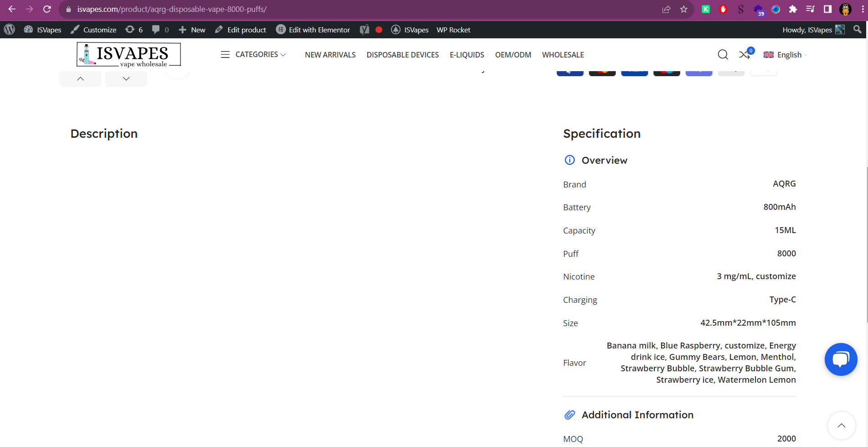
Task: Open the site search magnifier
Action: click(723, 55)
